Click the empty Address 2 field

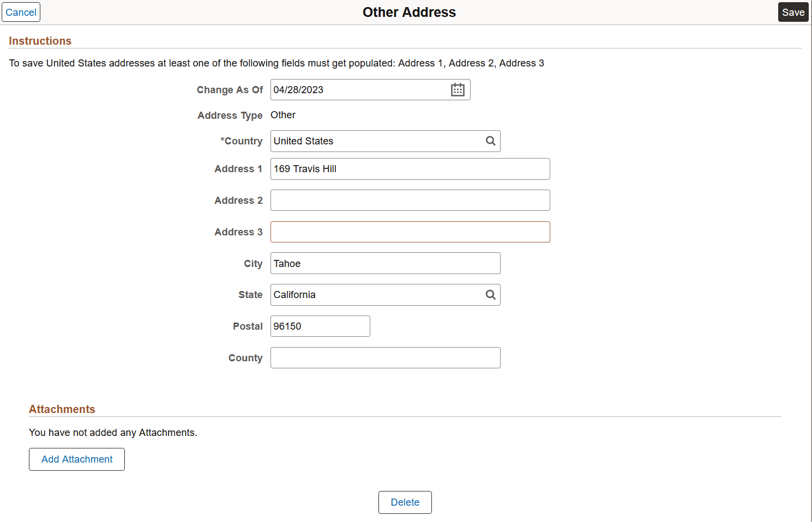[x=409, y=200]
